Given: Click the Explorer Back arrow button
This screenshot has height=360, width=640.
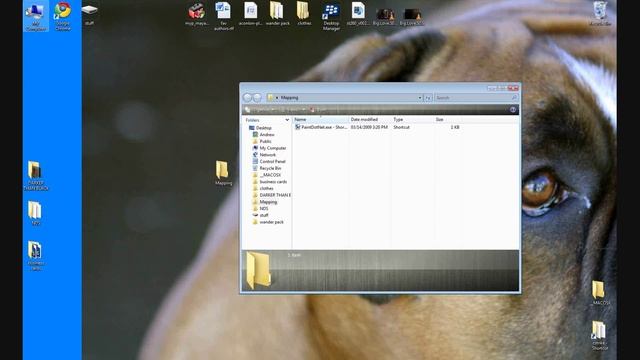Looking at the screenshot, I should (247, 98).
